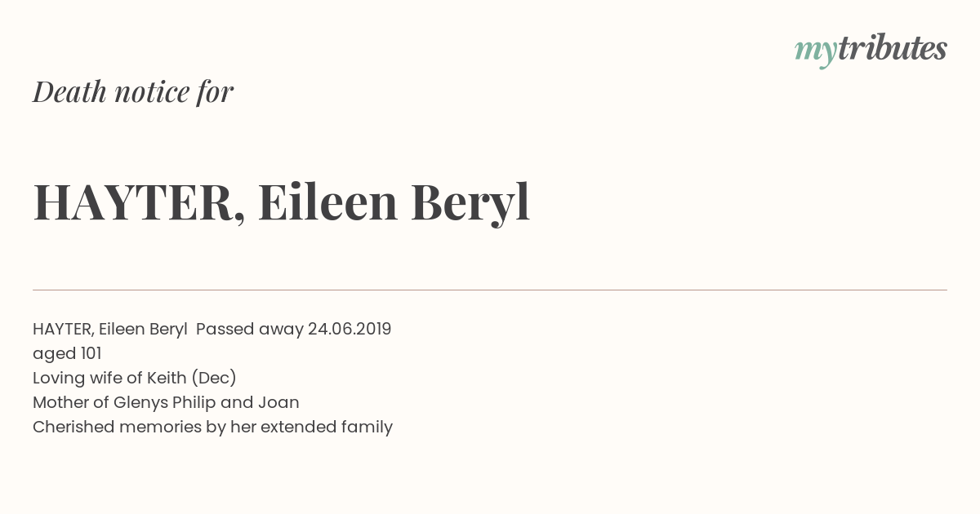Click the "Passed away 24.06.2019" text
This screenshot has height=514, width=980.
tap(294, 329)
